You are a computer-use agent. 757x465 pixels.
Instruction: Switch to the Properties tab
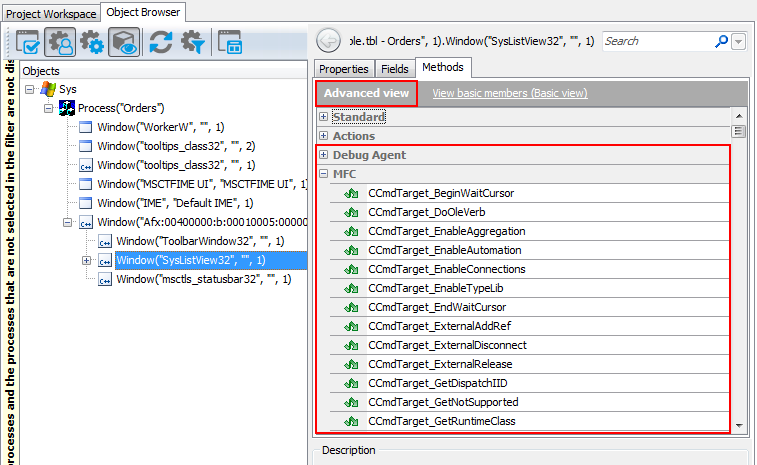[344, 68]
